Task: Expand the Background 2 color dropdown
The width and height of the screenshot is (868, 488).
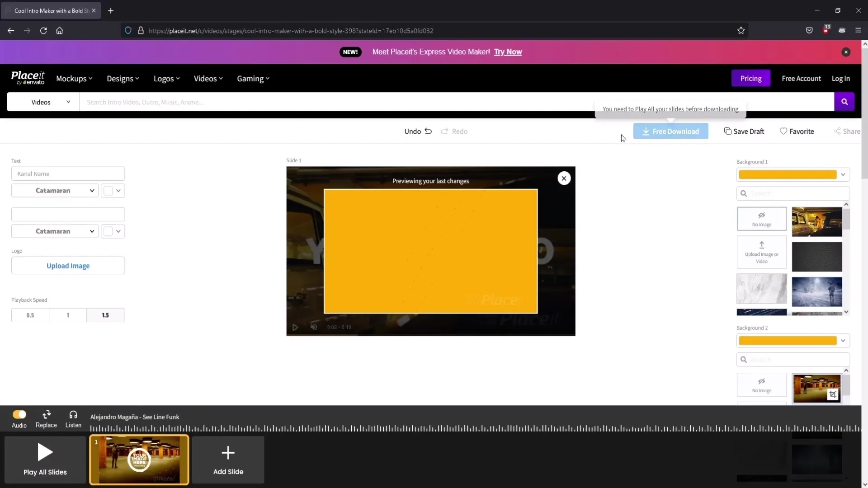Action: (x=843, y=340)
